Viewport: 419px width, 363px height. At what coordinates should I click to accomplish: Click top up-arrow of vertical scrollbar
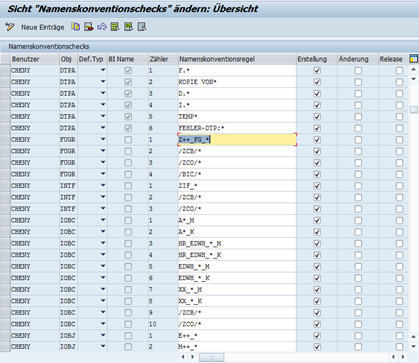coord(414,69)
